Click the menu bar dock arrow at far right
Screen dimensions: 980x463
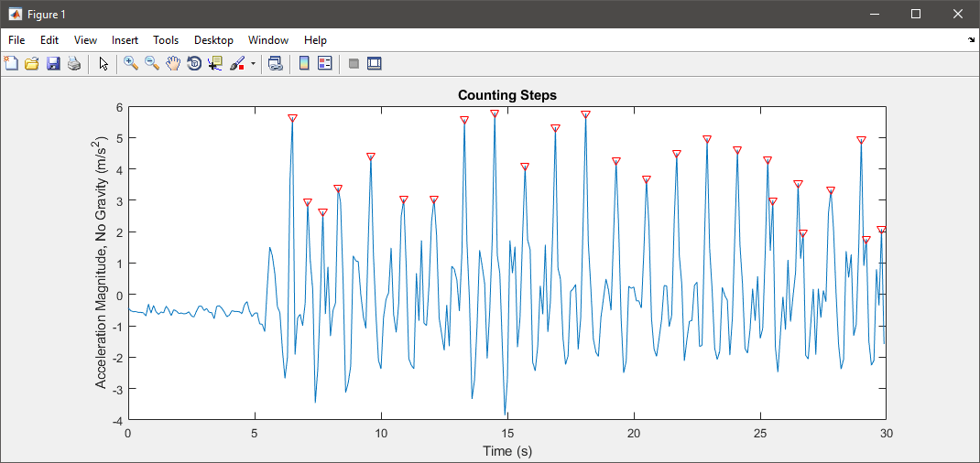coord(971,40)
